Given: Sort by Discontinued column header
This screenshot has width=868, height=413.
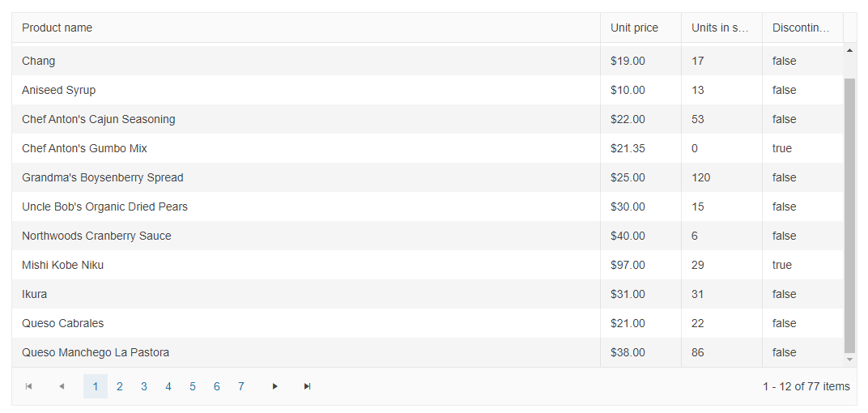Looking at the screenshot, I should 801,28.
